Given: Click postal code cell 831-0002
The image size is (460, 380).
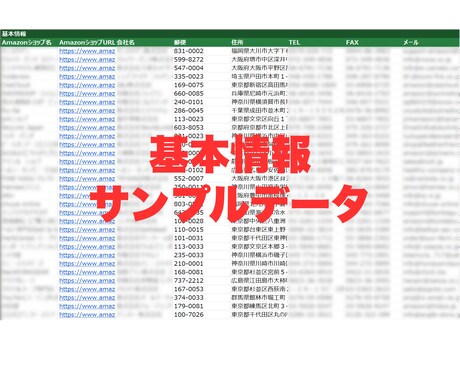Looking at the screenshot, I should coord(189,51).
